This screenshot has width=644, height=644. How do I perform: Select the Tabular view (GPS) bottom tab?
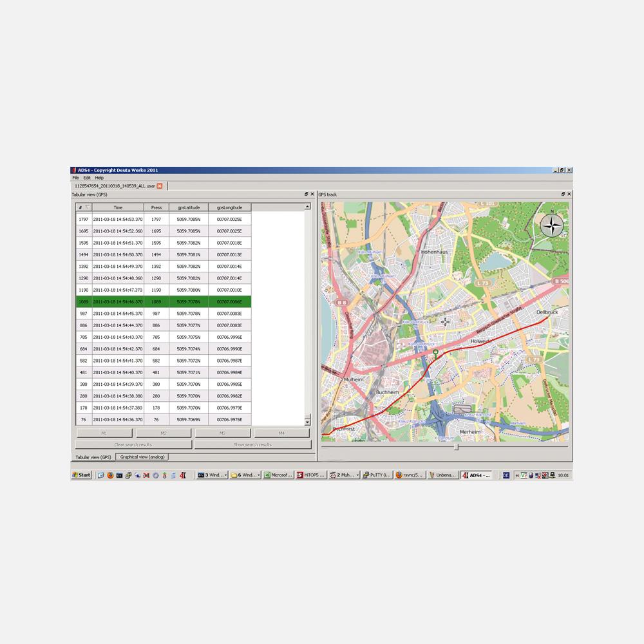[93, 457]
